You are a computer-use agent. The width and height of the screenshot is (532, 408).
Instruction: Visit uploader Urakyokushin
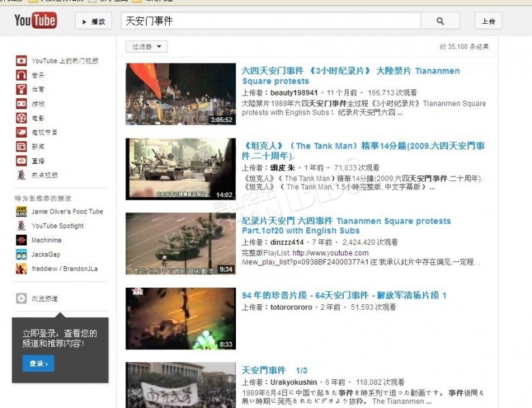pyautogui.click(x=293, y=382)
